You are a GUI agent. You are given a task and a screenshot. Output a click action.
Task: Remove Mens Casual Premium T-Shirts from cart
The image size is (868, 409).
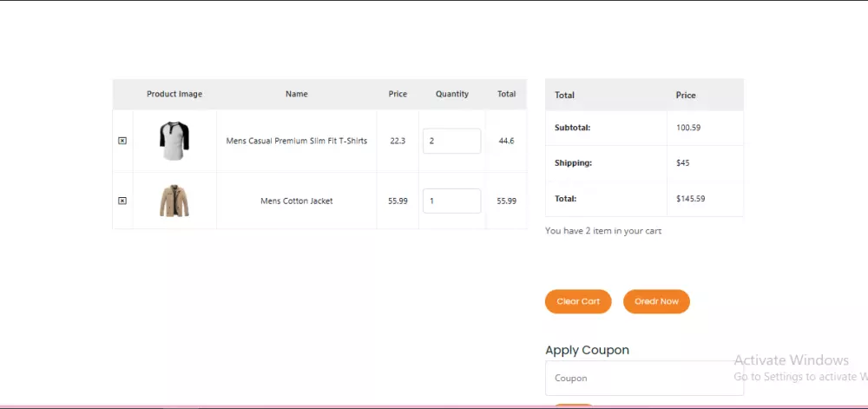[122, 141]
